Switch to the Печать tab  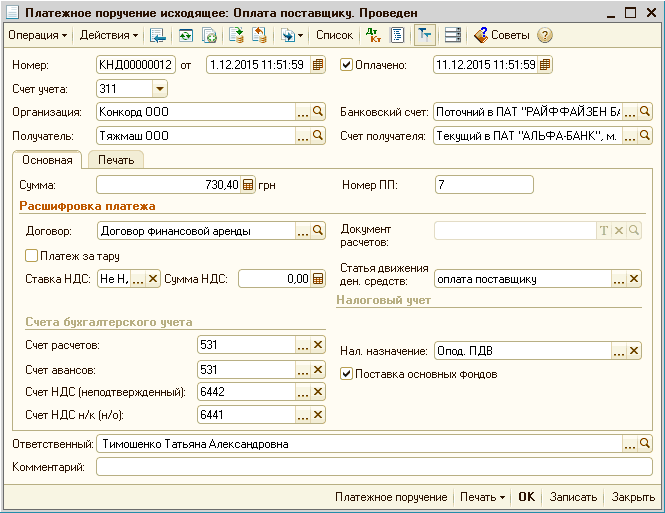(x=116, y=159)
